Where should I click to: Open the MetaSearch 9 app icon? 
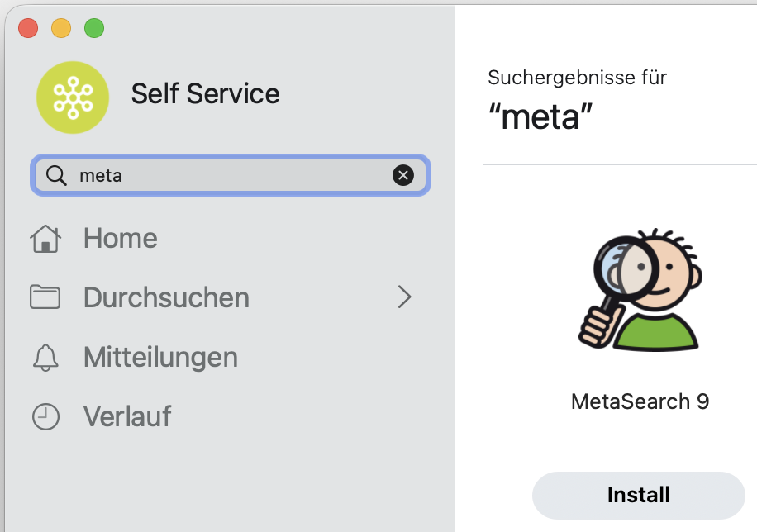(x=639, y=291)
